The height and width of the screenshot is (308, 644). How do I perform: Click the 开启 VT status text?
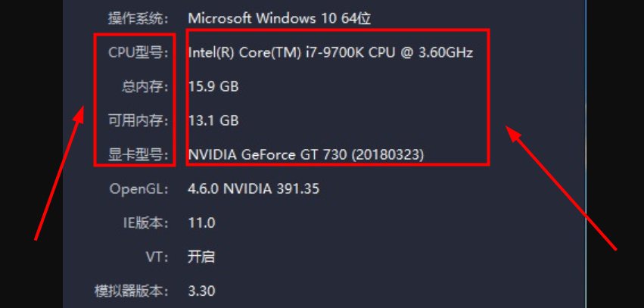coord(201,257)
